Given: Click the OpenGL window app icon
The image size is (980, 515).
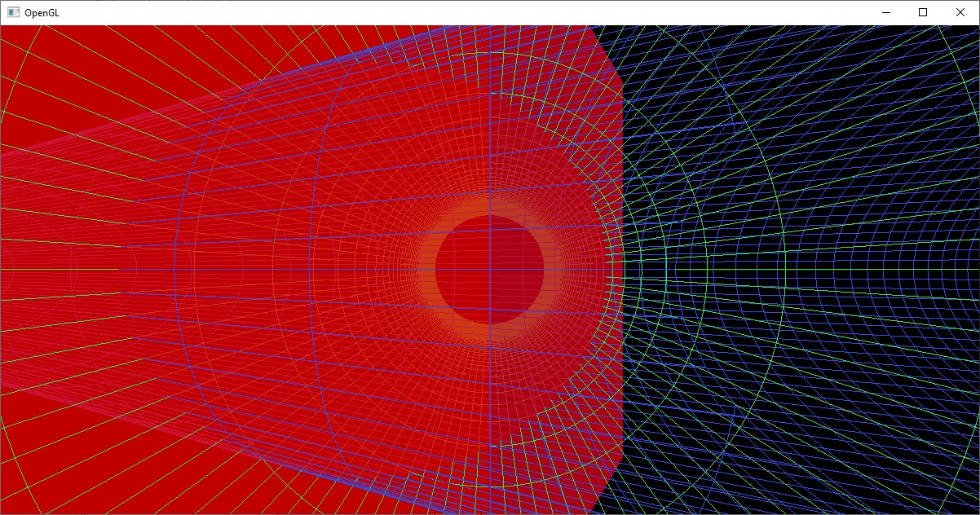Looking at the screenshot, I should coord(13,13).
